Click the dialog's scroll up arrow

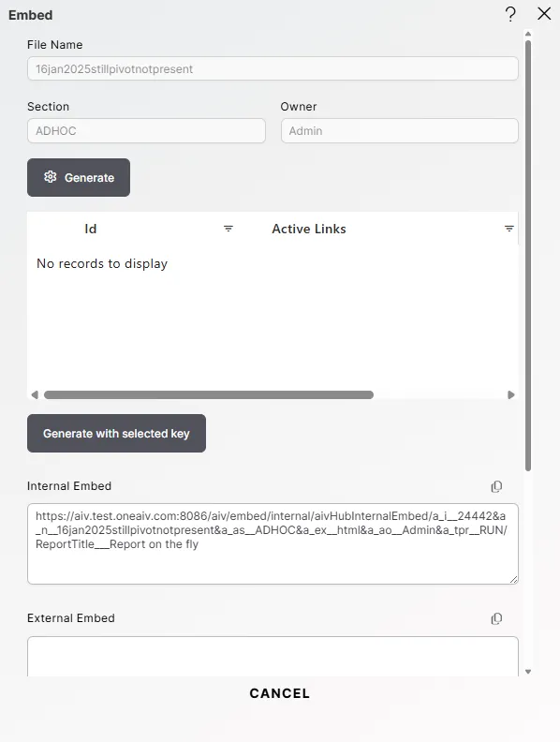pos(528,34)
